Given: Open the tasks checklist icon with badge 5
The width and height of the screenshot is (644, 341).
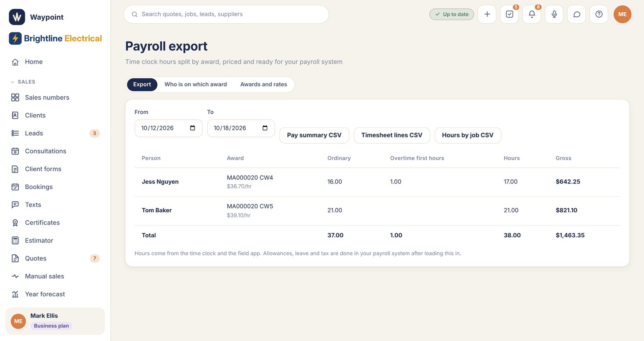Looking at the screenshot, I should (510, 14).
